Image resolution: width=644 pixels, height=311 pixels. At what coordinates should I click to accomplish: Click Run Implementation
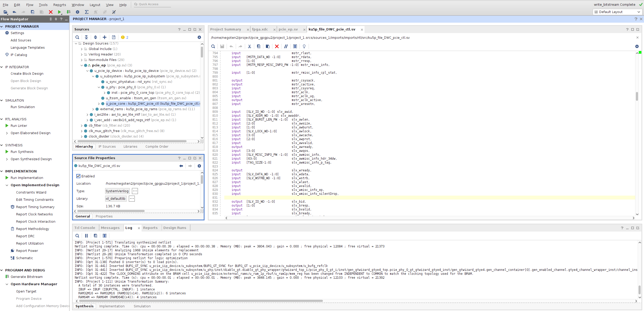[27, 178]
